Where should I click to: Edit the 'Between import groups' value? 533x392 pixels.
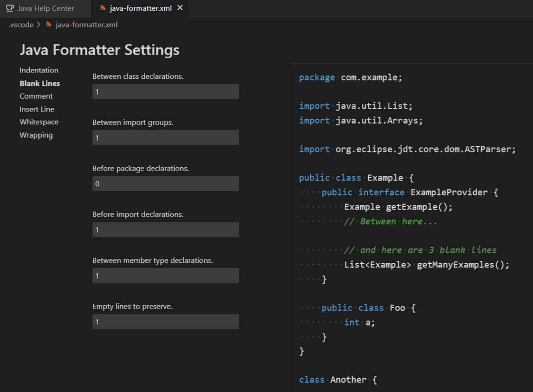[x=165, y=137]
